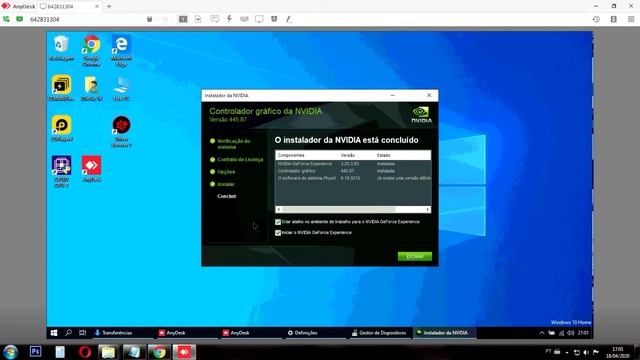Switch to Gestor de Dispositivos taskbar item
Image resolution: width=640 pixels, height=360 pixels.
pos(379,333)
